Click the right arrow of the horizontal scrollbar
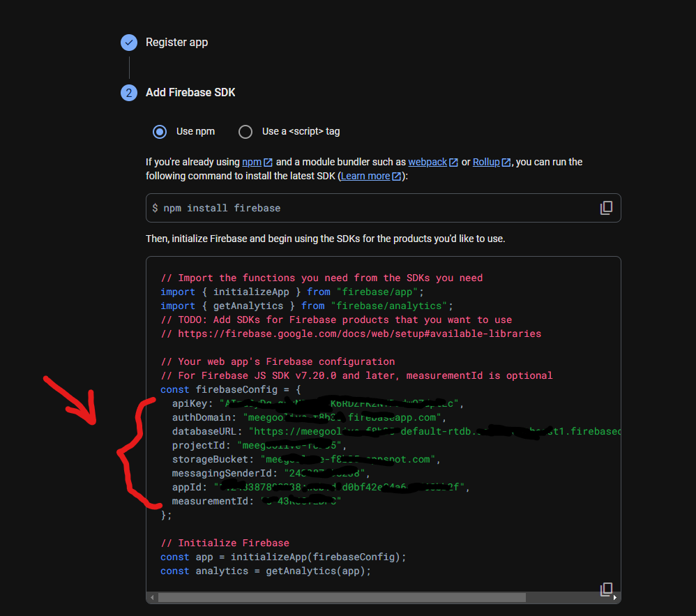The image size is (696, 616). [x=616, y=598]
